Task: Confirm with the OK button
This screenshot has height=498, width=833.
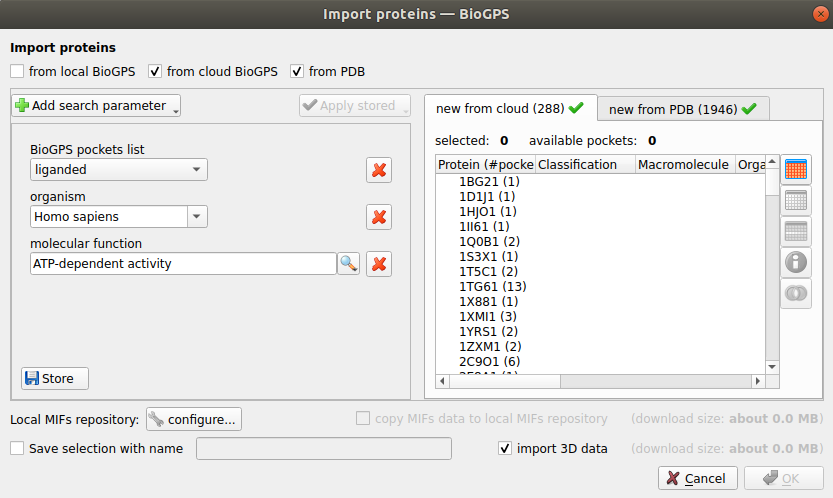Action: [x=784, y=478]
